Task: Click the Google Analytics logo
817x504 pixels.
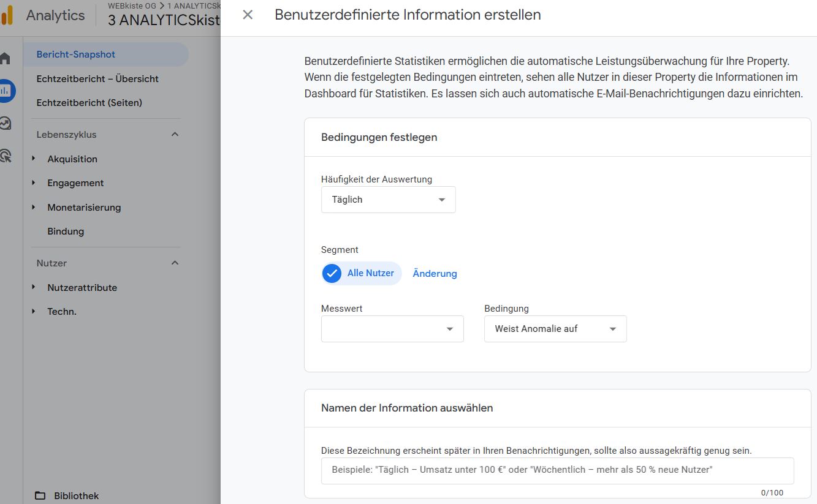Action: 9,15
